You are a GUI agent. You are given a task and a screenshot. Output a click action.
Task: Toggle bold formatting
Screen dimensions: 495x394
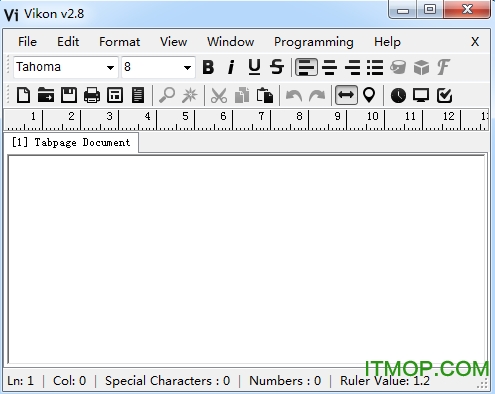point(208,67)
